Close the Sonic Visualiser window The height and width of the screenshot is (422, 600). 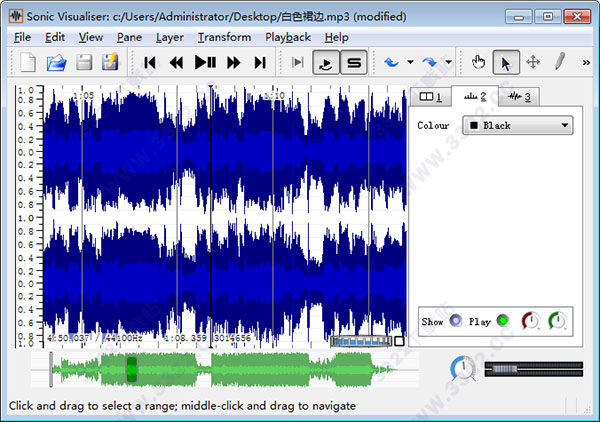click(x=577, y=16)
